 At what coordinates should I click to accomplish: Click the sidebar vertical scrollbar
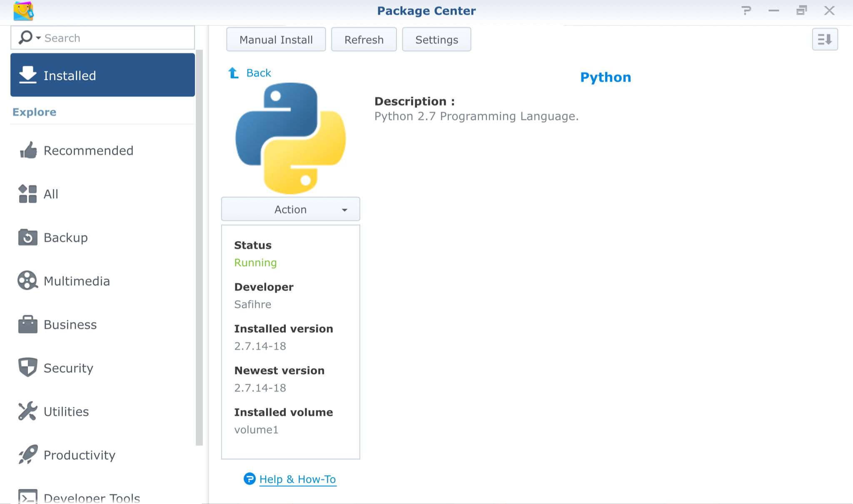coord(199,247)
